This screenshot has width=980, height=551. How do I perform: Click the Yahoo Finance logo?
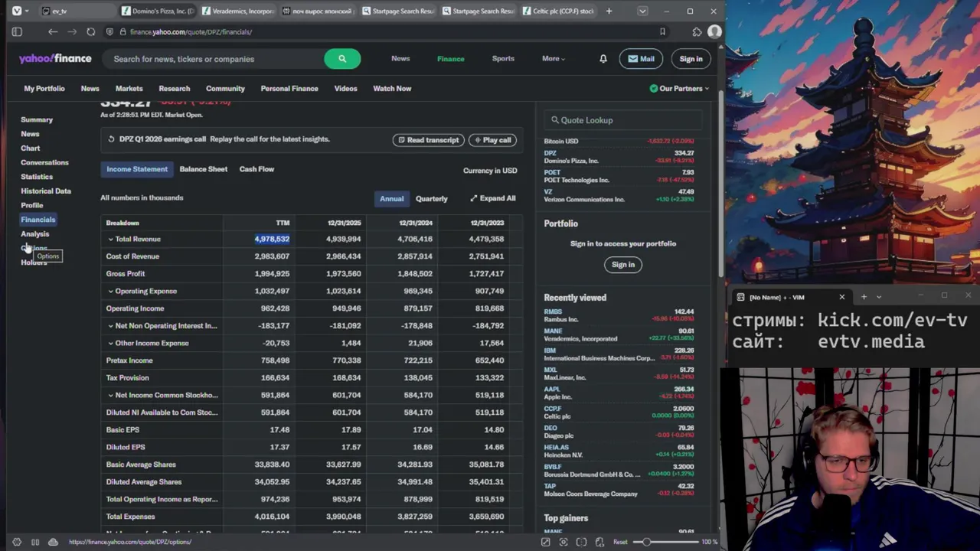[x=55, y=59]
